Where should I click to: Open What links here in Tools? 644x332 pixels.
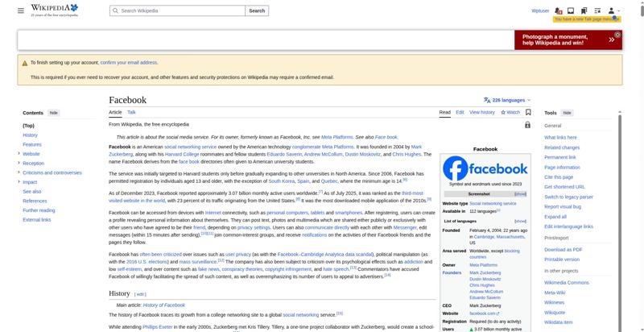(560, 138)
